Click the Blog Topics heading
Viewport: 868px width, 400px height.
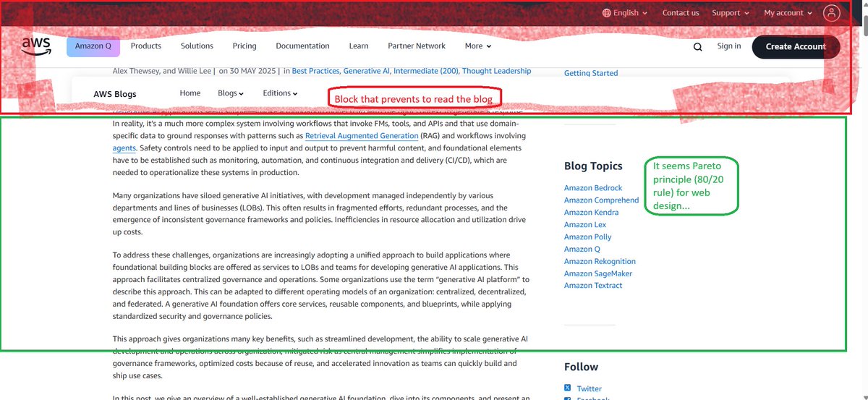click(x=593, y=166)
